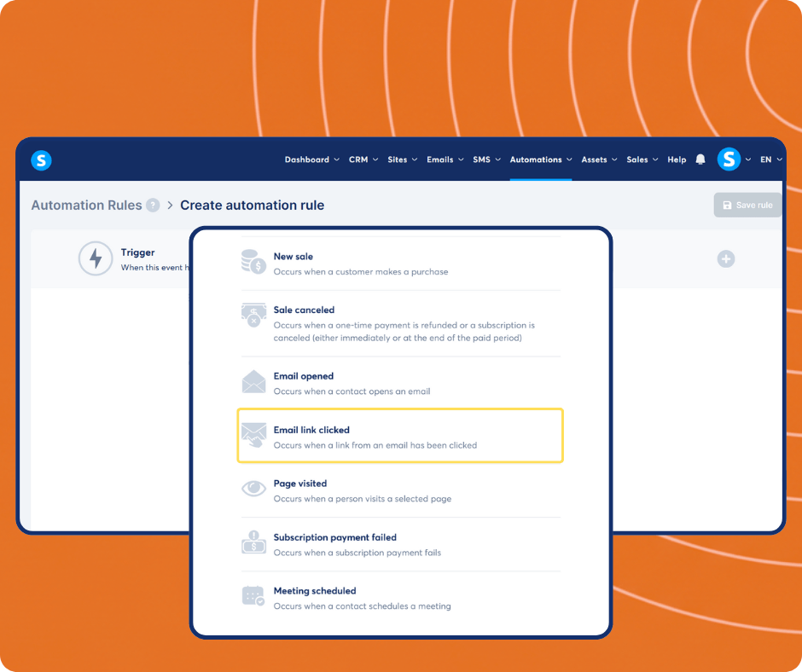Select the Page visited trigger title

click(x=299, y=484)
